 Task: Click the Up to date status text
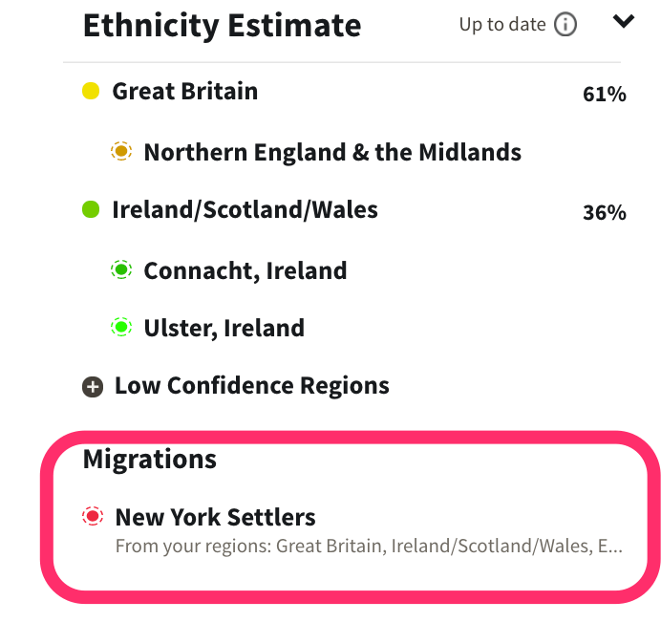click(502, 25)
